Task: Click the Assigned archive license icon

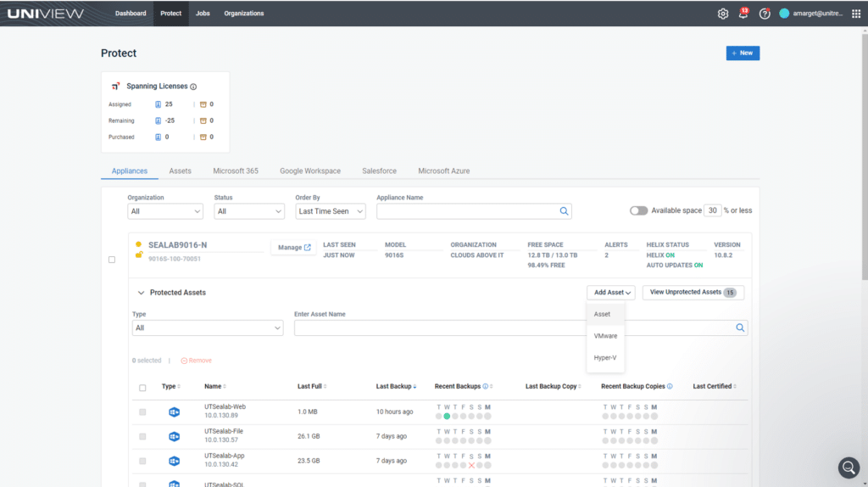Action: [x=203, y=104]
